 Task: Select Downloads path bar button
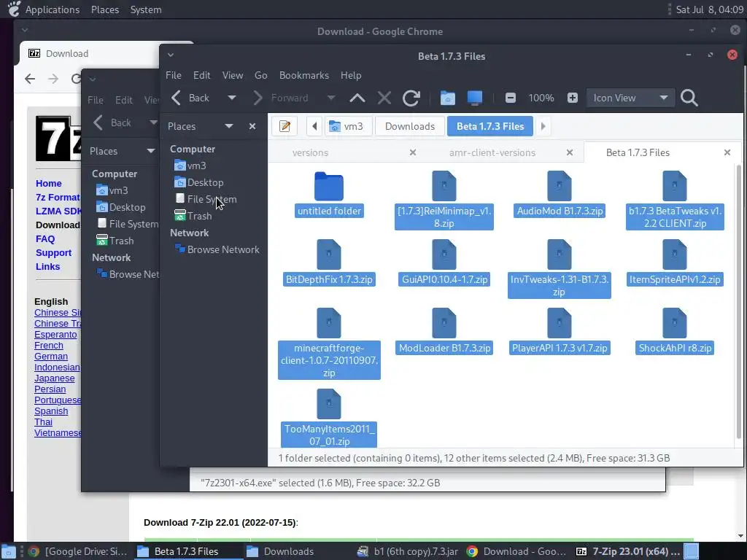(410, 126)
